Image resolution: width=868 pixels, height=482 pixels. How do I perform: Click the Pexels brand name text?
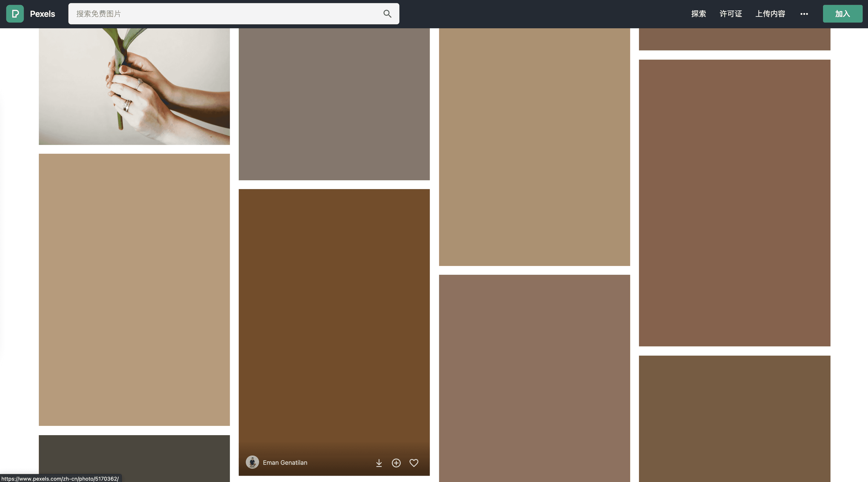coord(42,14)
